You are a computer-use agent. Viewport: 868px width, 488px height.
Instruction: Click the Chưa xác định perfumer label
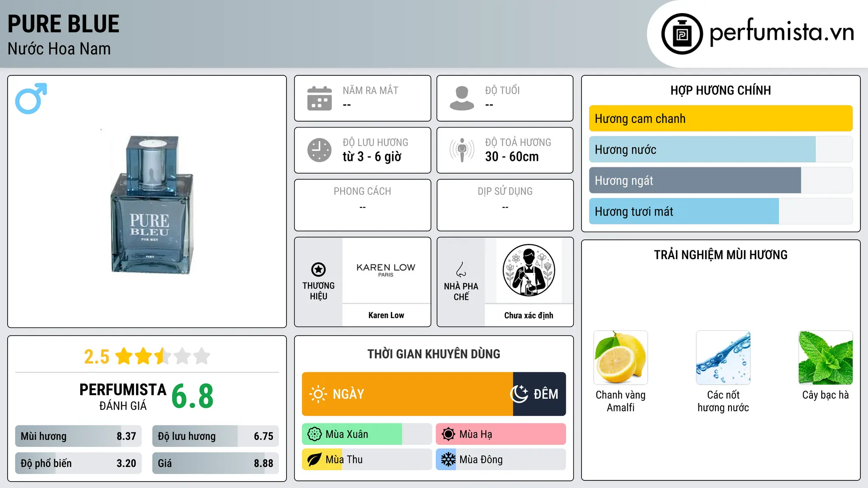pyautogui.click(x=529, y=315)
